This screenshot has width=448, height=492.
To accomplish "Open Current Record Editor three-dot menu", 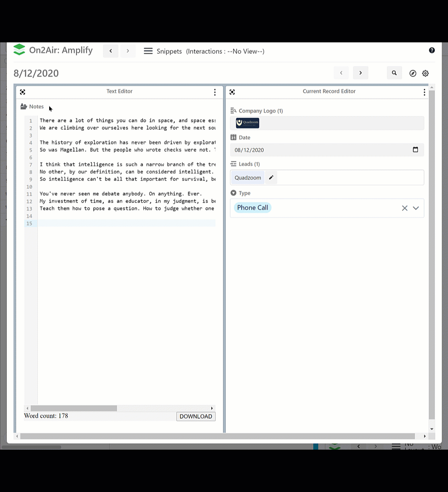I will point(424,92).
